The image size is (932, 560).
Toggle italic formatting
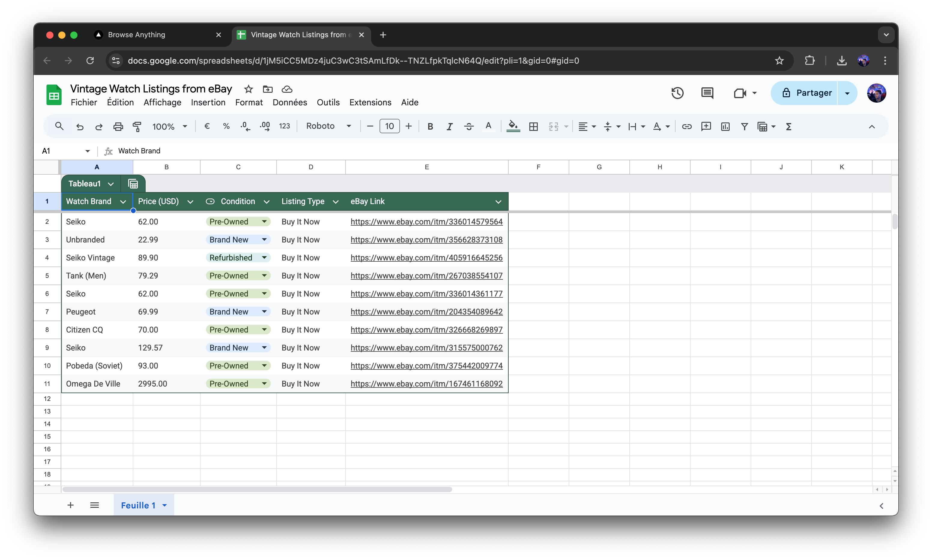click(x=449, y=126)
